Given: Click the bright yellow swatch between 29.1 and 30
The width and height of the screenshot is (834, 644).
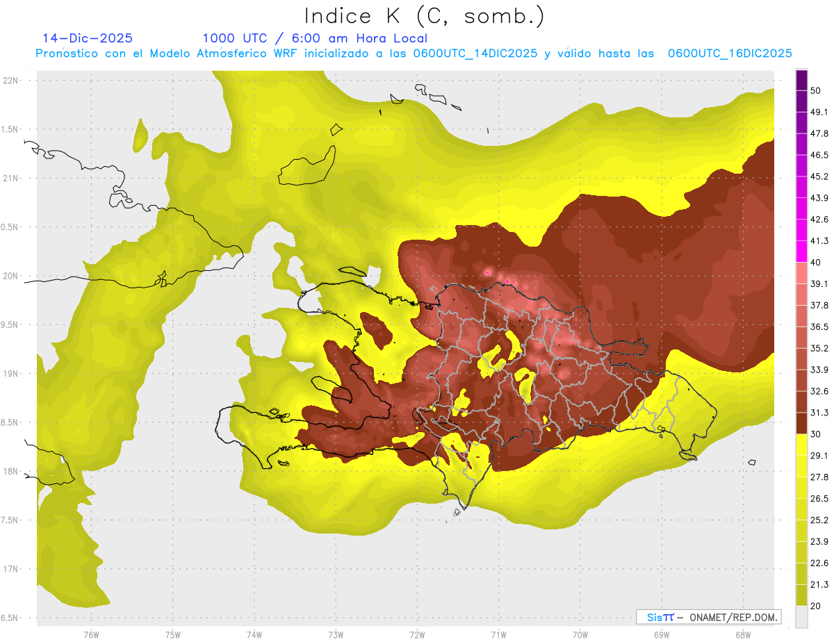Looking at the screenshot, I should coord(801,445).
